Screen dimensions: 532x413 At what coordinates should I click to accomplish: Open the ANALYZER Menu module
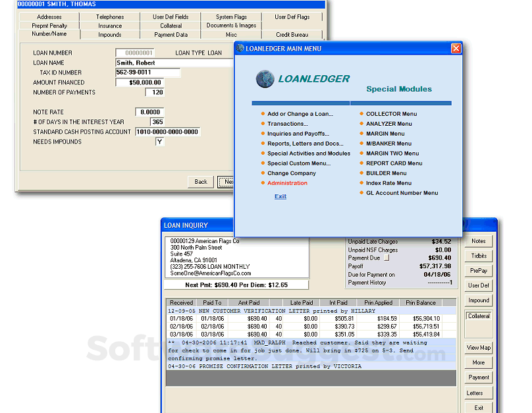(388, 124)
